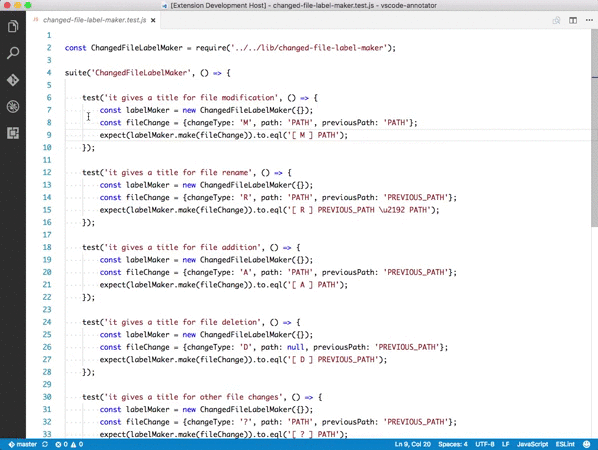This screenshot has height=450, width=598.
Task: Click the Open Changes icon in editor toolbar
Action: tap(556, 20)
